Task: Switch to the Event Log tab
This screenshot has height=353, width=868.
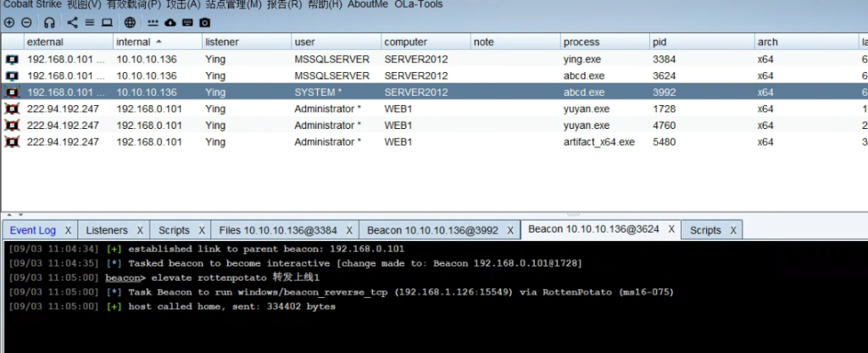Action: [33, 231]
